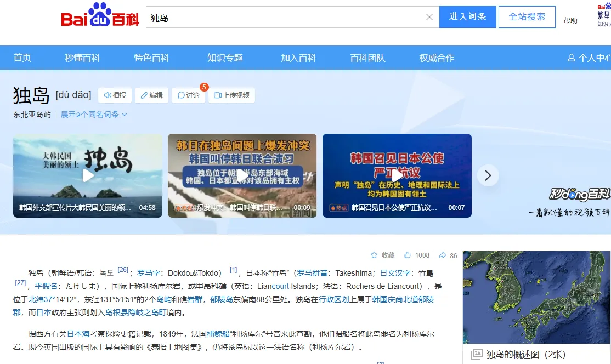
Task: Click the 全站搜索 button
Action: (527, 17)
